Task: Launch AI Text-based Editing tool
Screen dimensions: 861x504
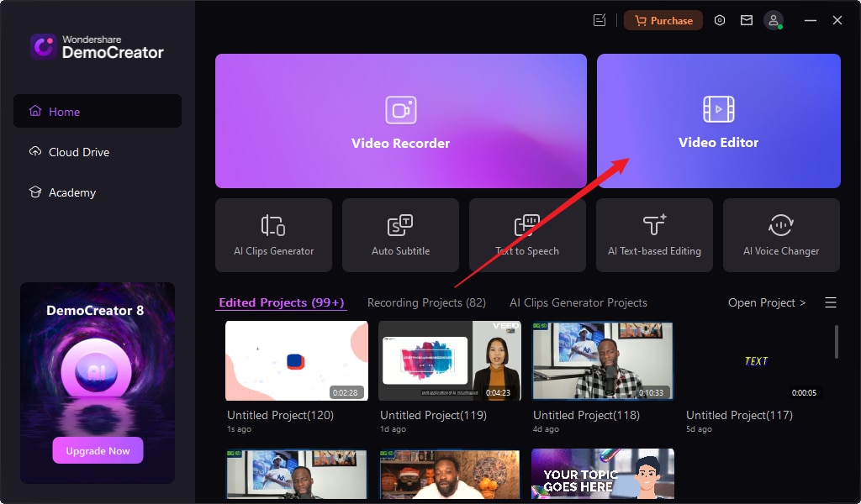Action: tap(654, 235)
